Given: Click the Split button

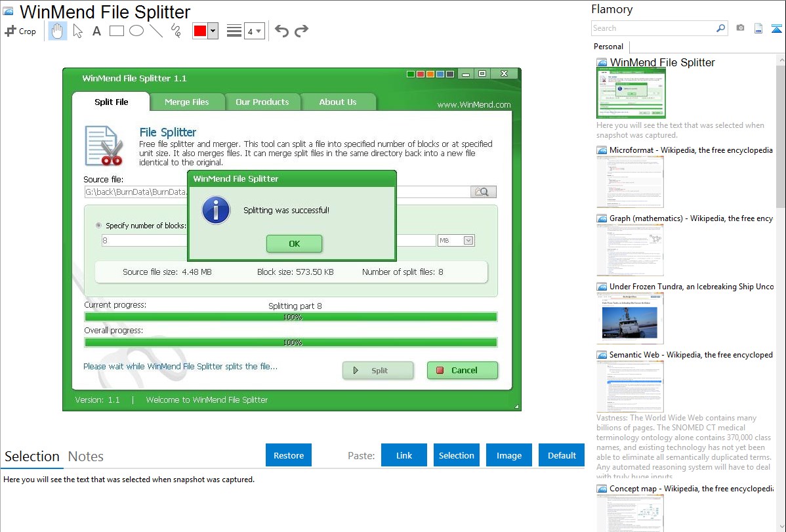Looking at the screenshot, I should pos(378,371).
